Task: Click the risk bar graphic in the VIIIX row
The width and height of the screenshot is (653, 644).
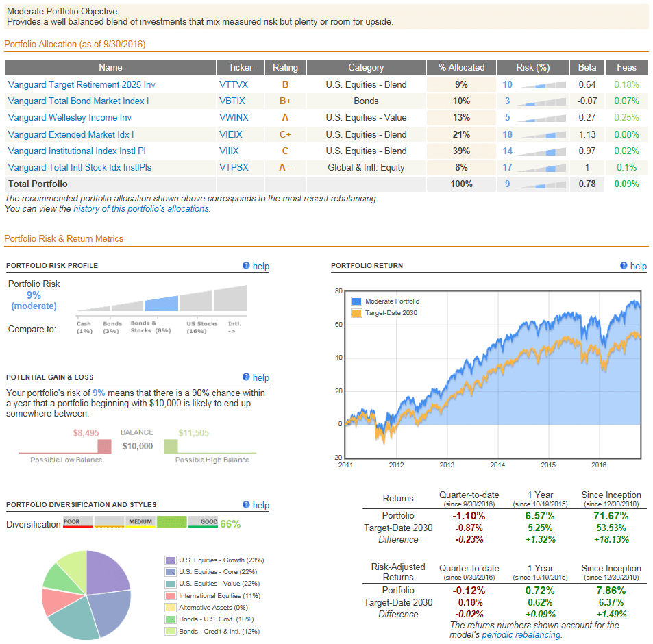Action: (541, 151)
